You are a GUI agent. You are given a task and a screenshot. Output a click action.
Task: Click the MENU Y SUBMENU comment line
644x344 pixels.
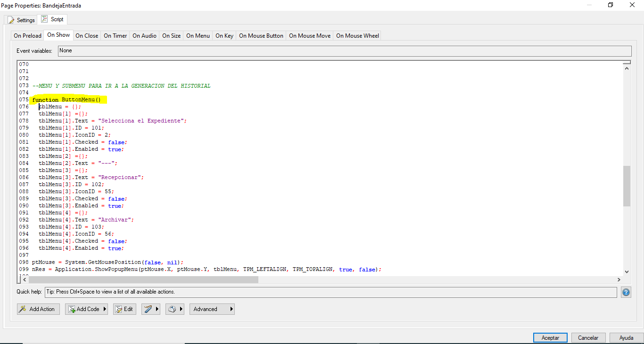pyautogui.click(x=121, y=86)
